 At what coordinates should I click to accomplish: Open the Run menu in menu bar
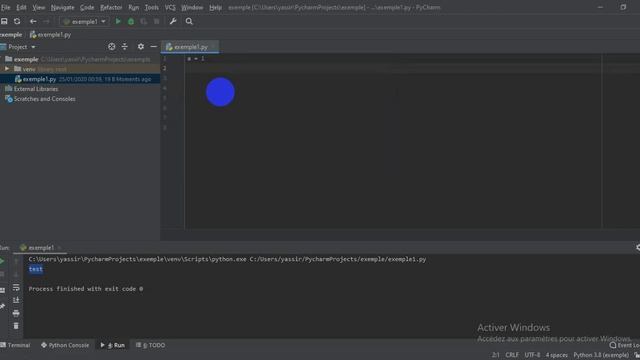[133, 7]
